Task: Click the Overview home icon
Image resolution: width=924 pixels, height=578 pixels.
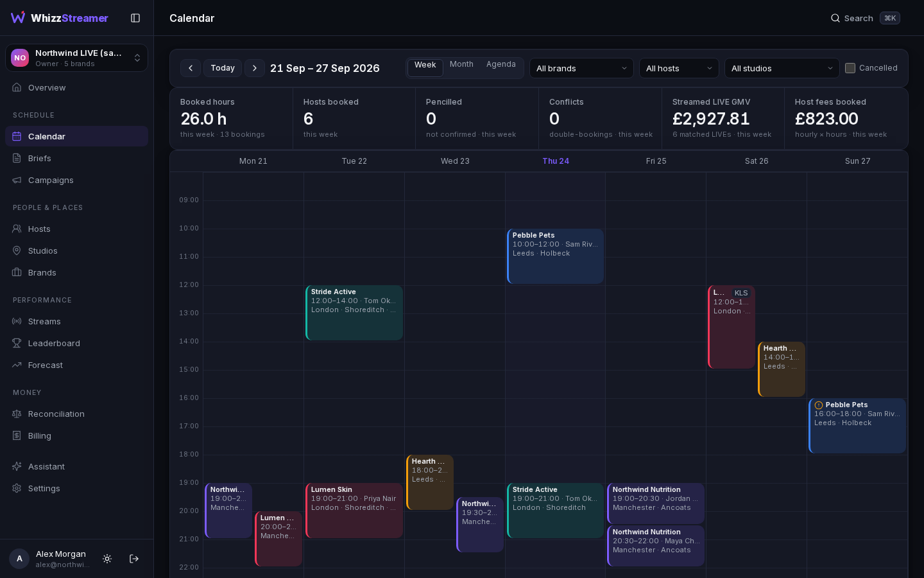Action: pos(17,87)
